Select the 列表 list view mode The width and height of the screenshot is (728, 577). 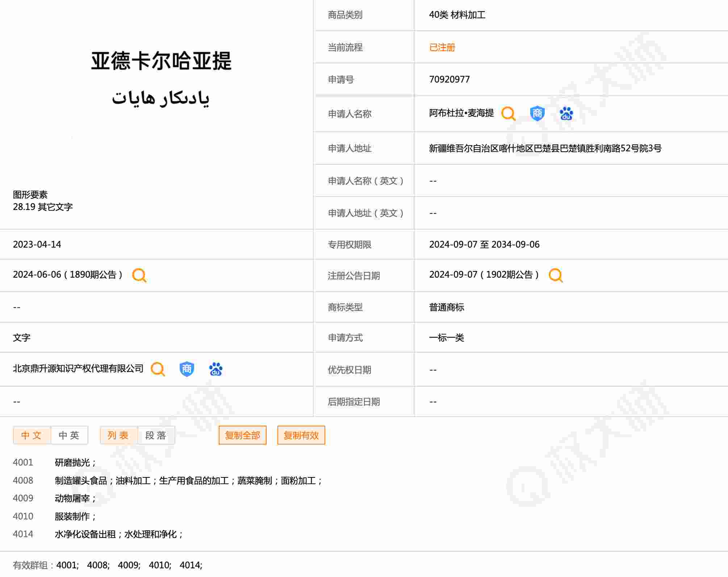118,435
